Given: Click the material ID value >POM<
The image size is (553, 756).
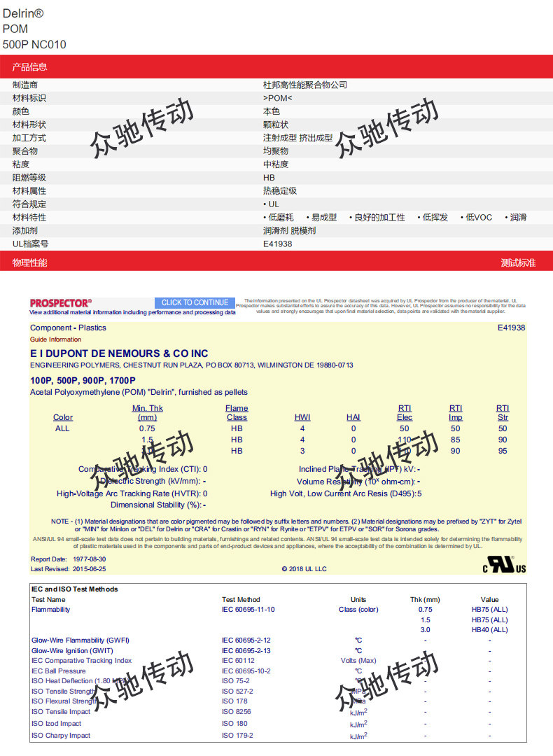Looking at the screenshot, I should coord(278,99).
